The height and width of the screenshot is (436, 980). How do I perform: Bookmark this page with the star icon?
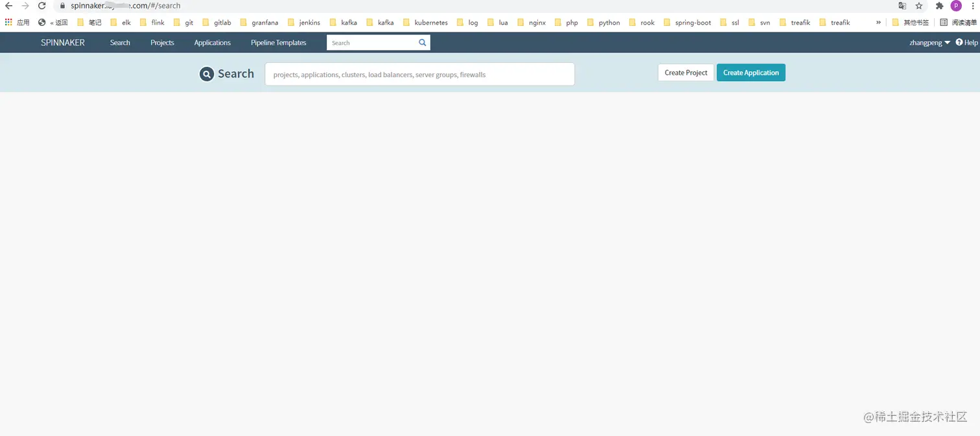919,6
